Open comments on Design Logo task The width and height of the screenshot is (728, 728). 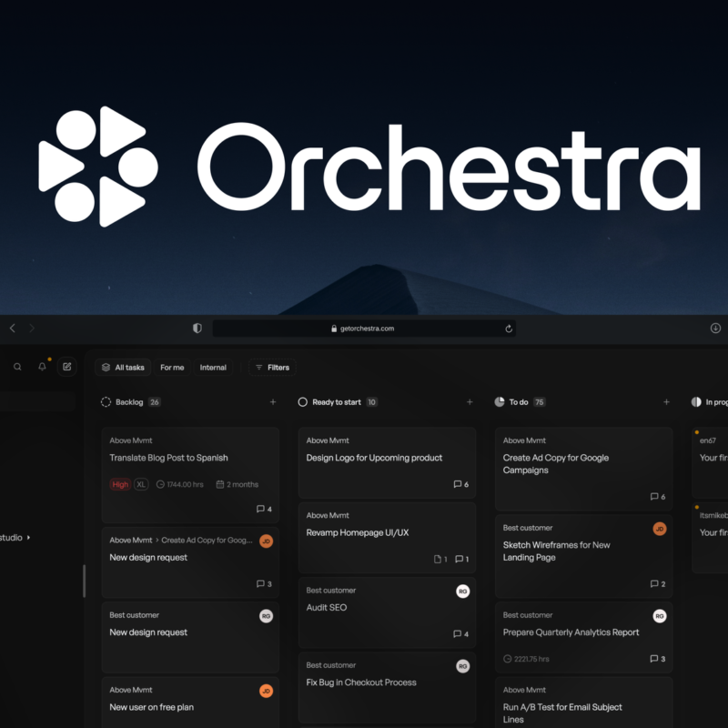460,484
